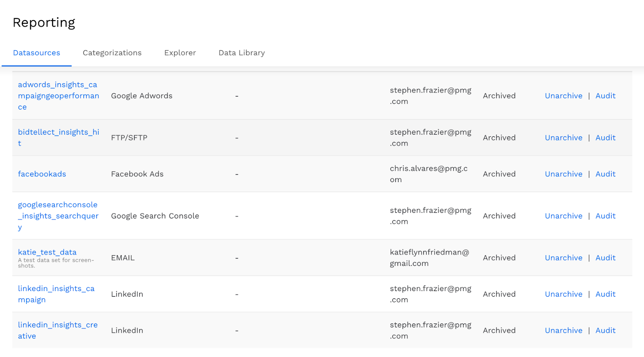
Task: Unarchive the facebookads datasource
Action: point(563,174)
